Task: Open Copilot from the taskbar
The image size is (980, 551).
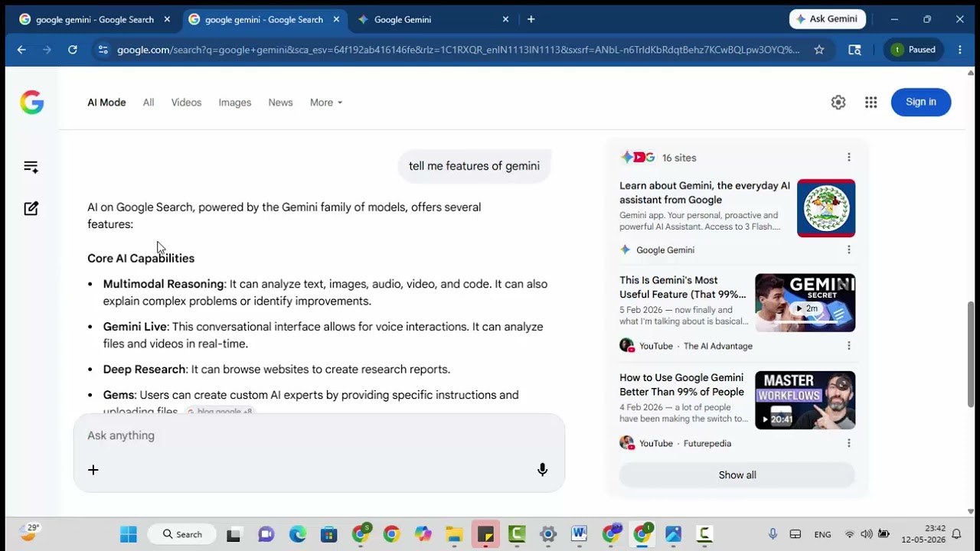Action: (423, 534)
